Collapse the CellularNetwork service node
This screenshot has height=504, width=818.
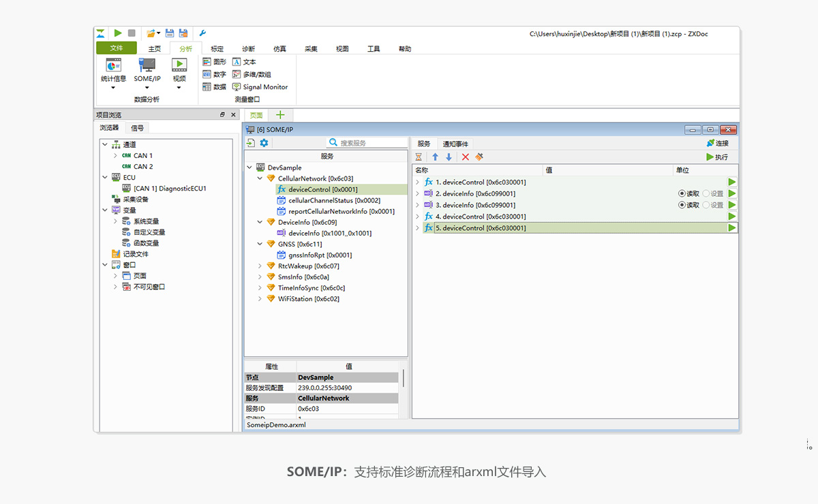pyautogui.click(x=260, y=178)
